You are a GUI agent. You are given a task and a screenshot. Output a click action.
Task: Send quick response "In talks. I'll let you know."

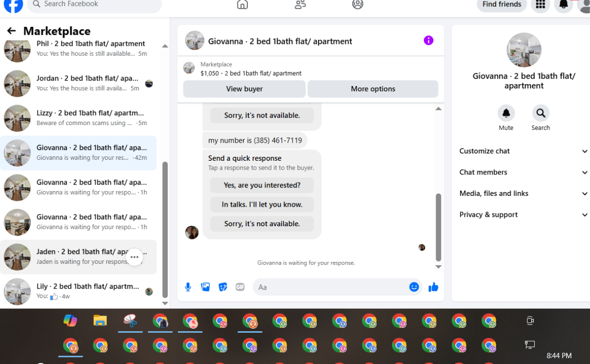pyautogui.click(x=262, y=204)
